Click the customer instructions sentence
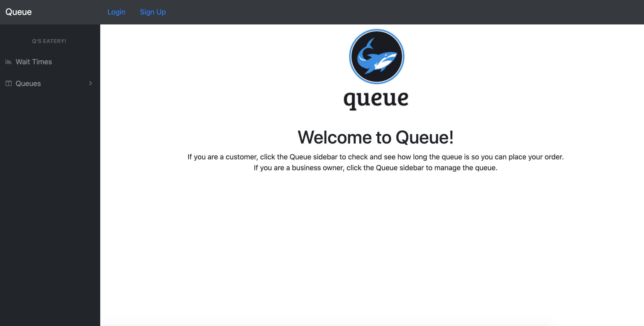 pyautogui.click(x=376, y=157)
